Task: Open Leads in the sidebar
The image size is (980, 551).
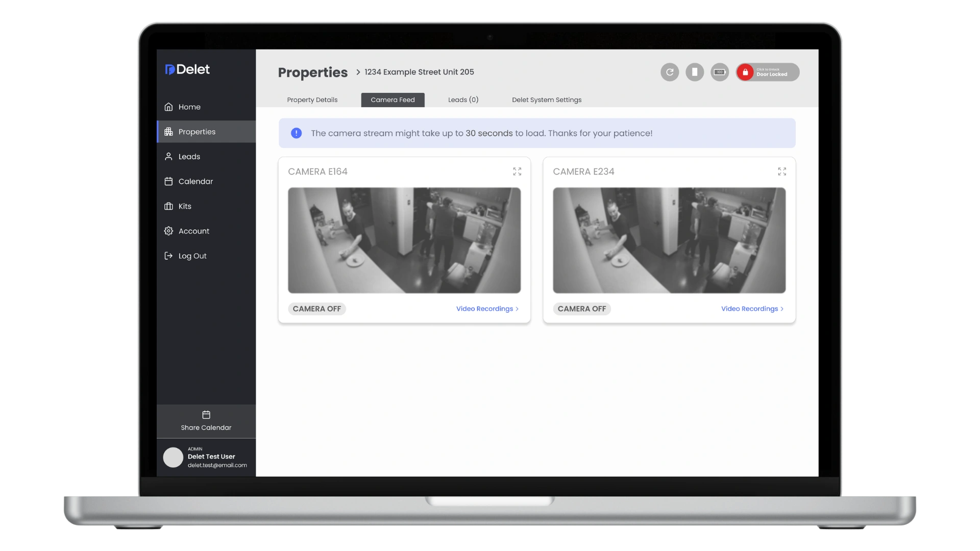Action: [189, 157]
